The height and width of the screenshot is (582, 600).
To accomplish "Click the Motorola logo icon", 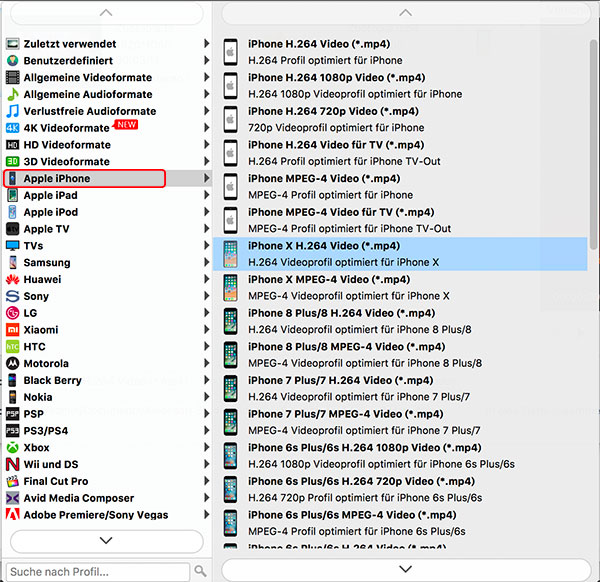I will tap(13, 364).
